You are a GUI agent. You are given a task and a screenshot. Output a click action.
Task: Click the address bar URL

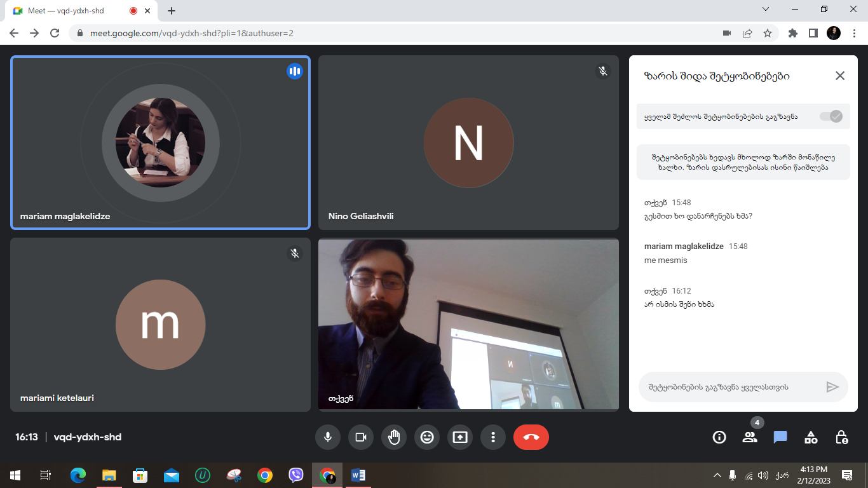(191, 33)
